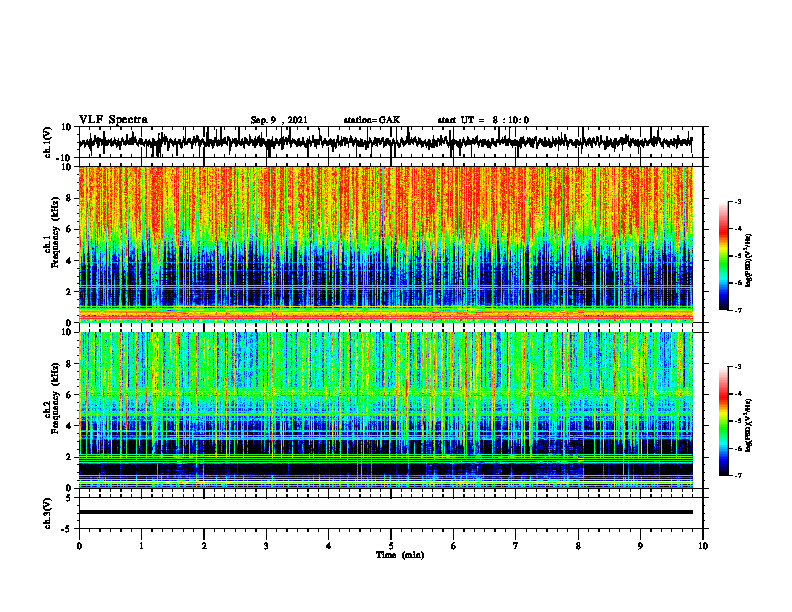Click the "8" kHz tick on ch.1 frequency axis
The image size is (792, 612).
point(70,198)
